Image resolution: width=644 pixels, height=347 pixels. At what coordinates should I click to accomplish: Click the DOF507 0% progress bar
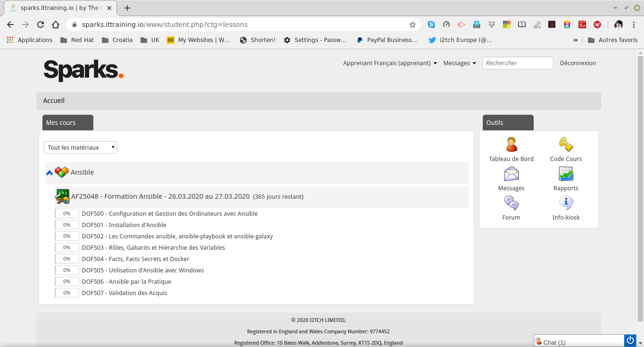[x=67, y=293]
